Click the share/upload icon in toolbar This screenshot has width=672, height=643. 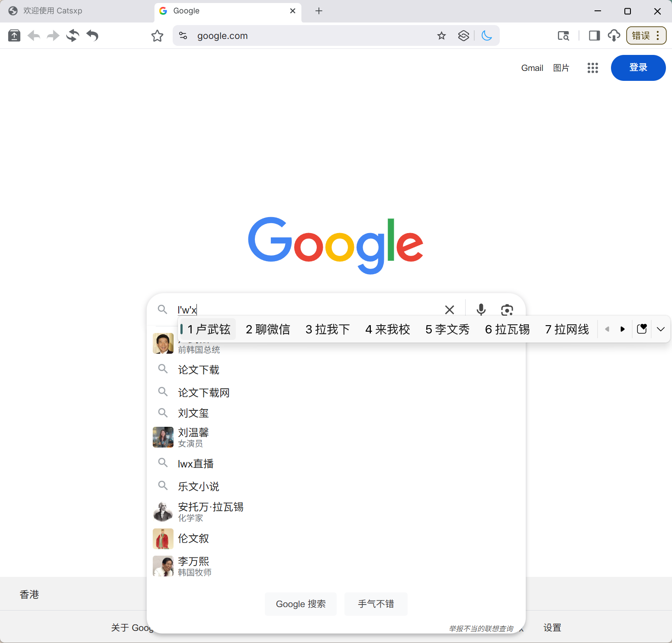click(x=14, y=35)
